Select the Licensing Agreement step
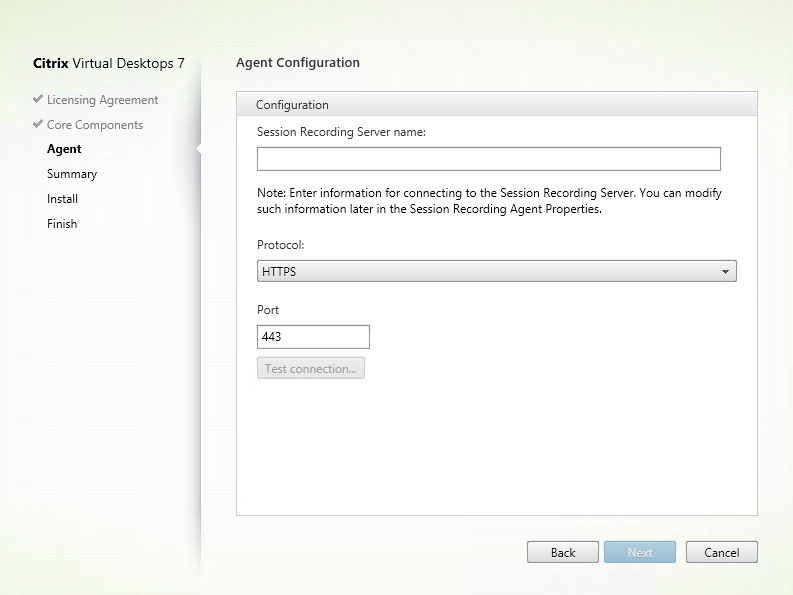This screenshot has height=595, width=793. (x=102, y=100)
